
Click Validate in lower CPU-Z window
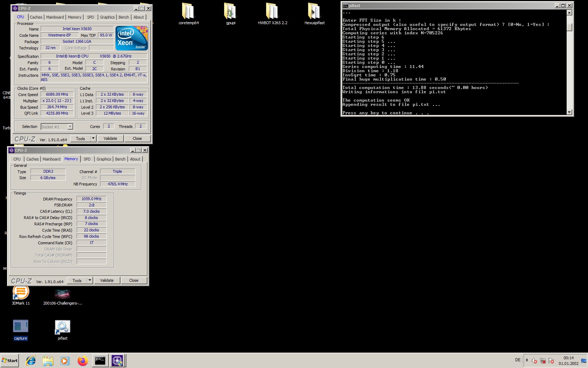coord(107,280)
